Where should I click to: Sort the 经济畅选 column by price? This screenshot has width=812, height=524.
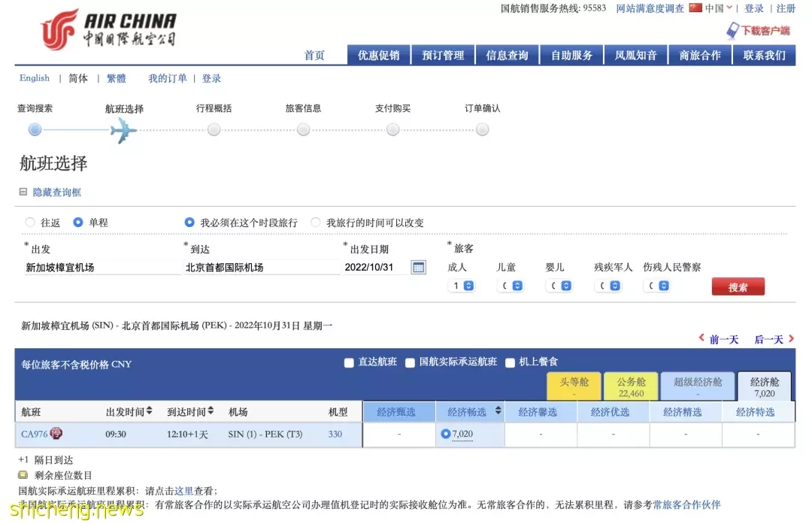(498, 410)
